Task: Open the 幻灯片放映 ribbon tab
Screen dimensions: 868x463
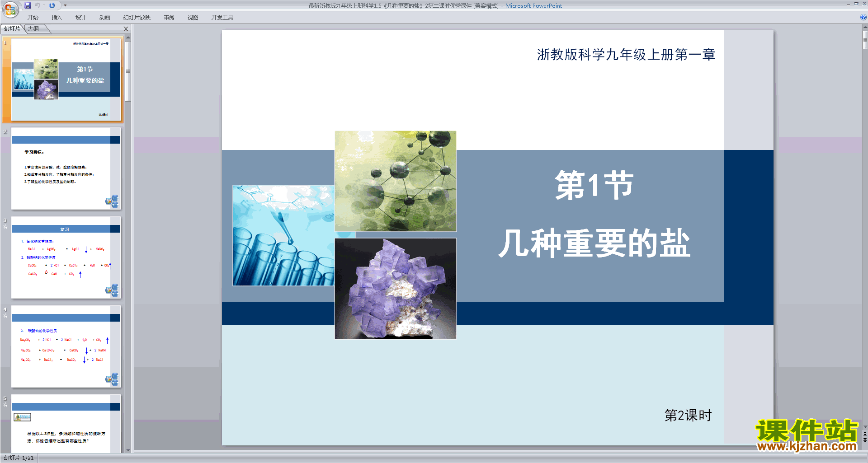Action: [137, 17]
